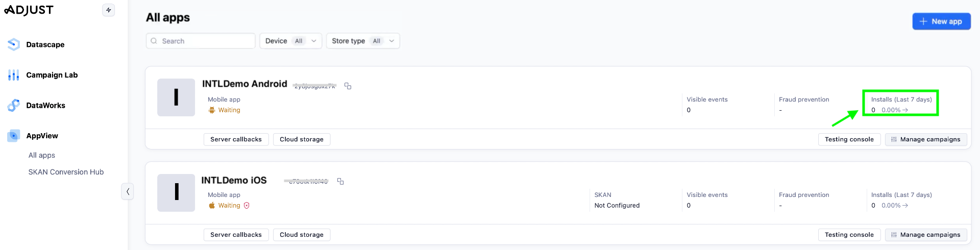Select AppView in the sidebar
The width and height of the screenshot is (980, 250).
42,136
